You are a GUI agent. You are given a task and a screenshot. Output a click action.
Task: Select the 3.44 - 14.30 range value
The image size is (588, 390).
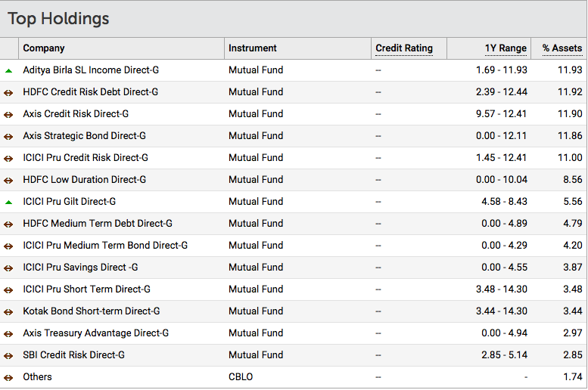[x=502, y=311]
